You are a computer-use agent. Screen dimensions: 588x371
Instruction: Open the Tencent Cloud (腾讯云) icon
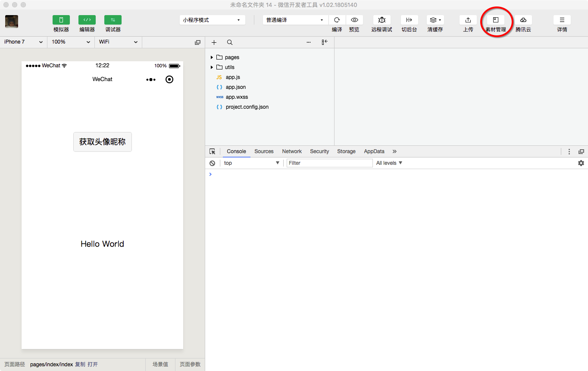point(523,20)
